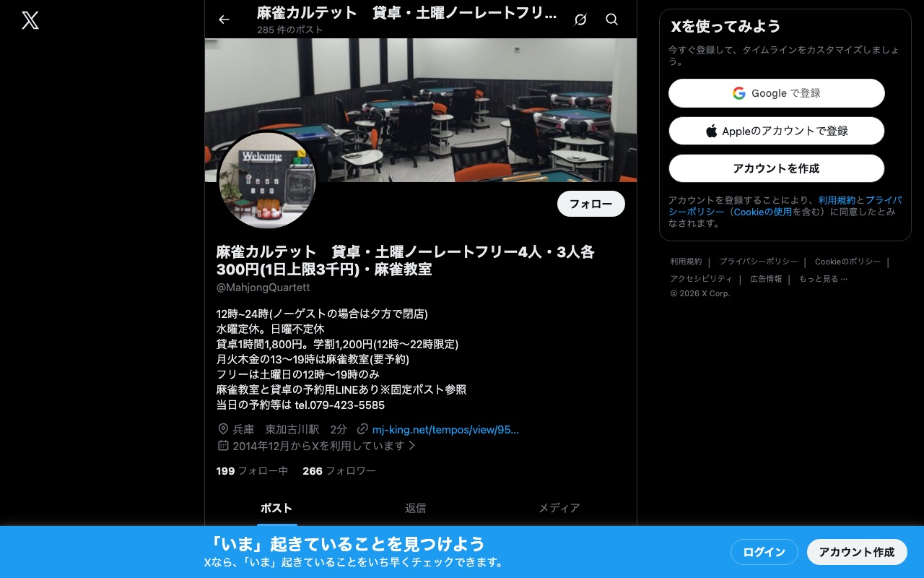Switch to the 返信 tab

(x=415, y=508)
